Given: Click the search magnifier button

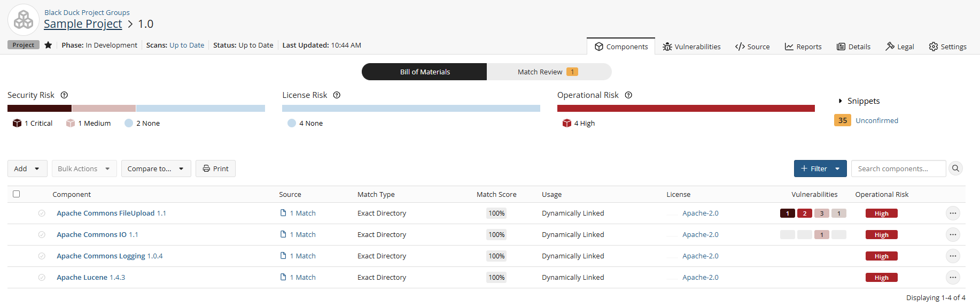Looking at the screenshot, I should [955, 169].
